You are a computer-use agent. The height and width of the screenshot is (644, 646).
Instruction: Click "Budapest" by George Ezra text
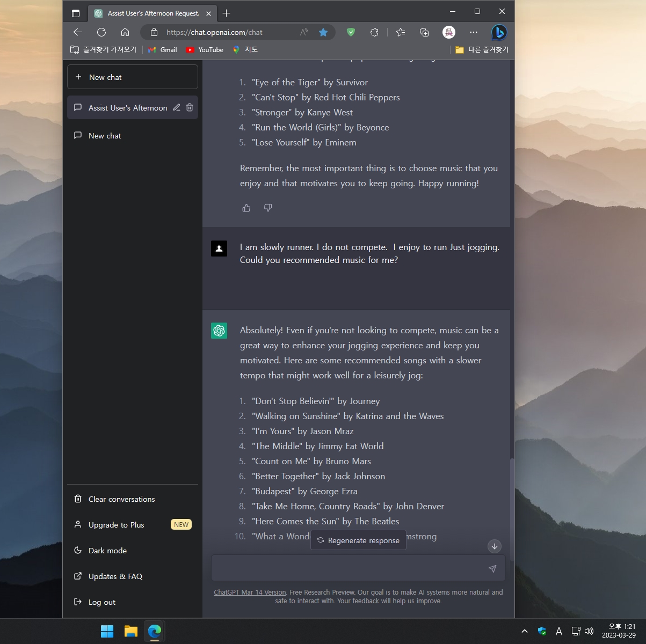click(x=304, y=491)
